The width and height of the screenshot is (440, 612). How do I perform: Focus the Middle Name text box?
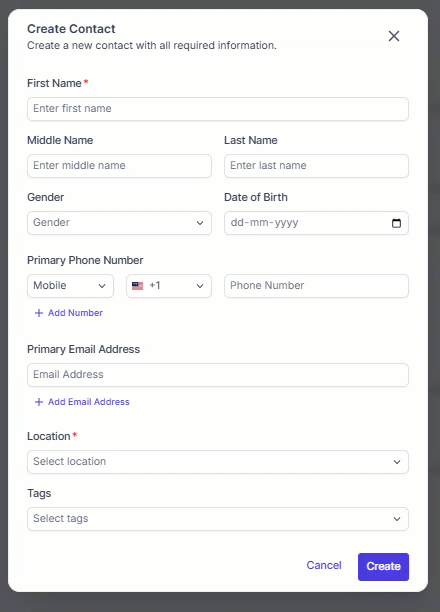119,166
